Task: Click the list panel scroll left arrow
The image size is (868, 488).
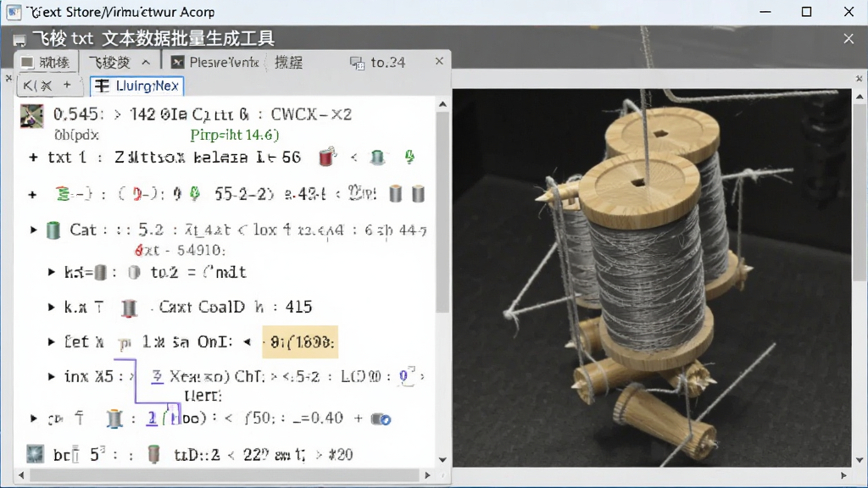Action: pyautogui.click(x=21, y=475)
